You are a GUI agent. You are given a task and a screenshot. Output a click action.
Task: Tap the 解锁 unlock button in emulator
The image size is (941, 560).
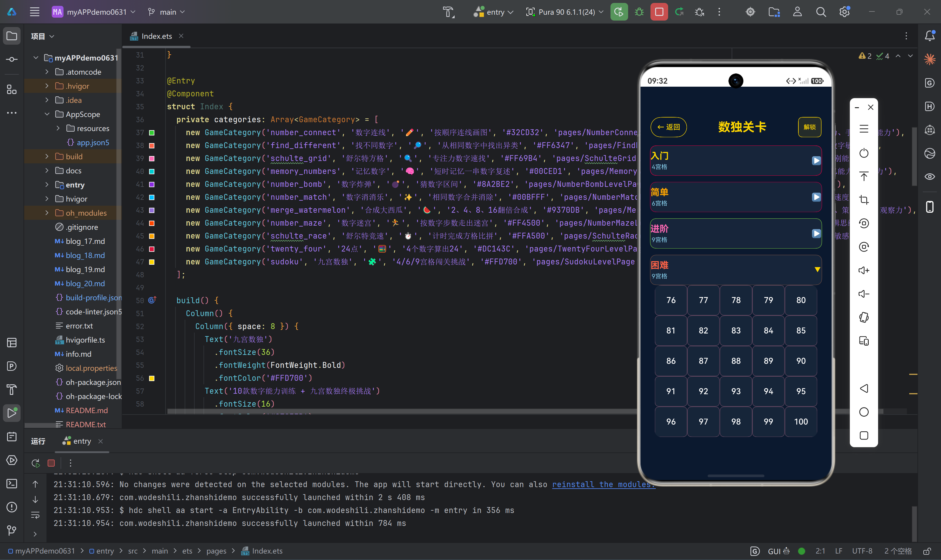(x=810, y=127)
